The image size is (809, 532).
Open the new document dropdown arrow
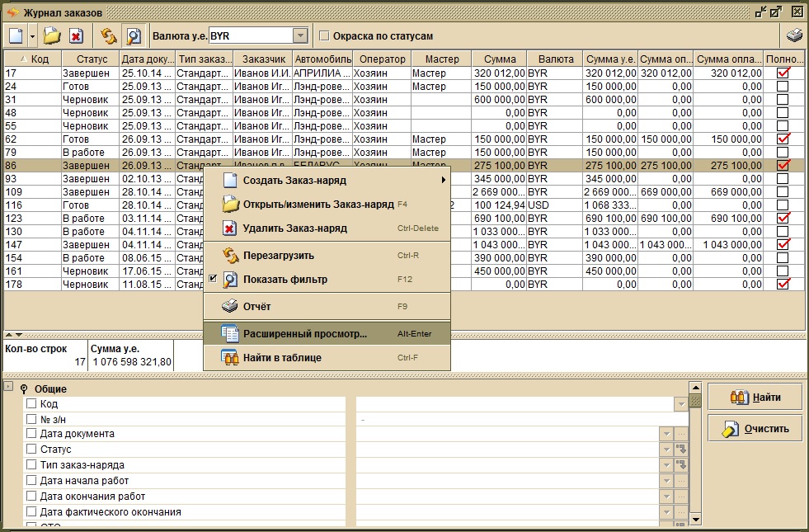click(32, 36)
